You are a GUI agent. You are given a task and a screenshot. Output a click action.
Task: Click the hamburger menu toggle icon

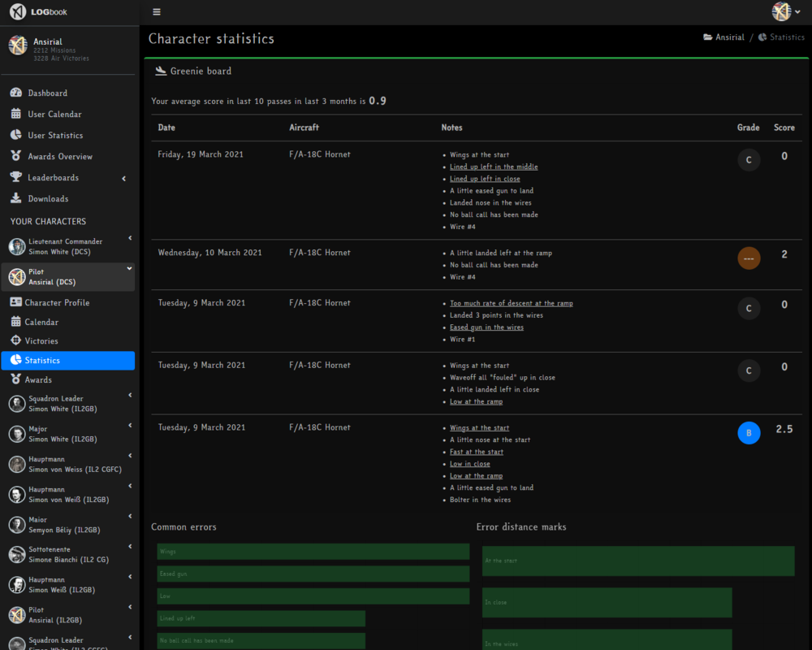(x=157, y=12)
